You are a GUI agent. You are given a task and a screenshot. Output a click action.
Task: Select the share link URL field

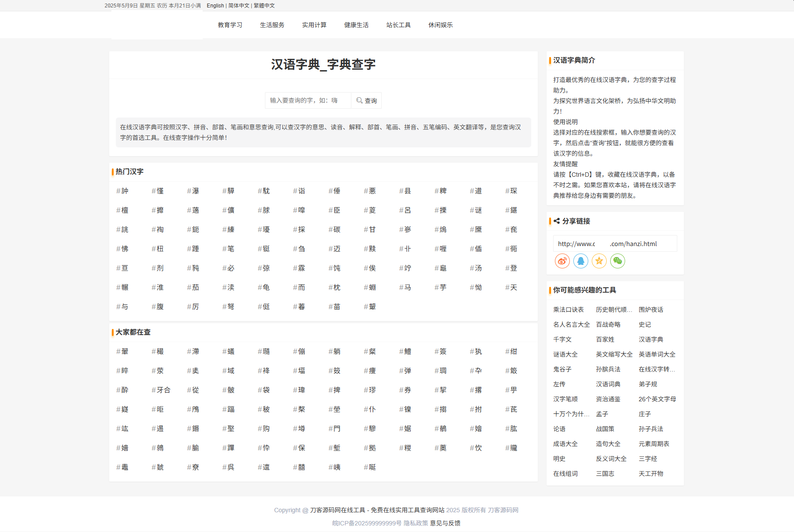click(614, 244)
